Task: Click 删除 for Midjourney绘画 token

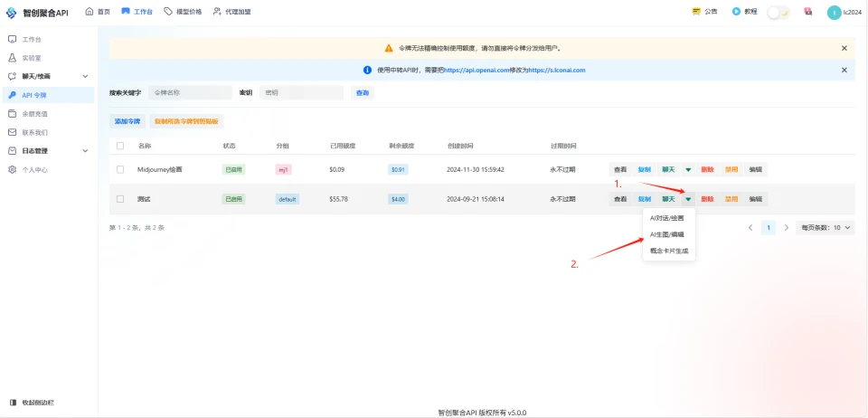Action: 707,169
